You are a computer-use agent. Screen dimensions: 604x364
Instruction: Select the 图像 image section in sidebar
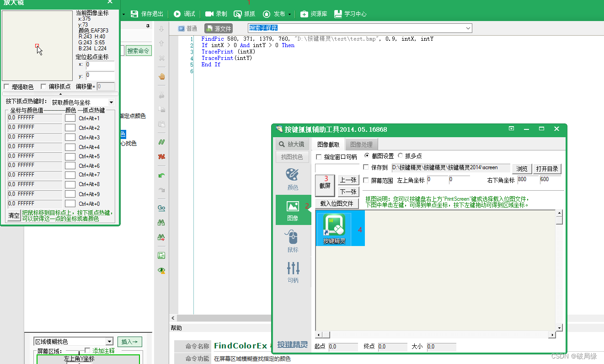pyautogui.click(x=293, y=210)
